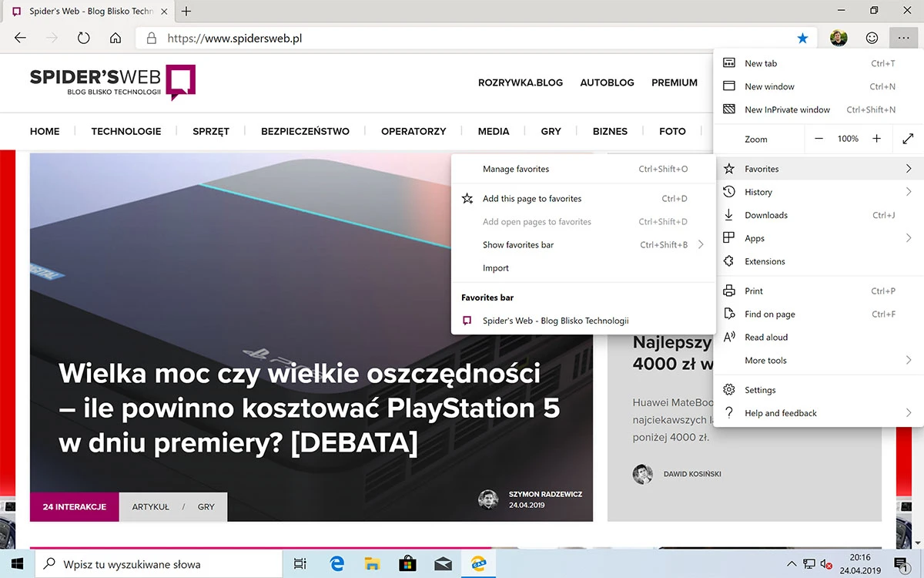Choose Find on page
This screenshot has width=924, height=578.
click(x=819, y=314)
